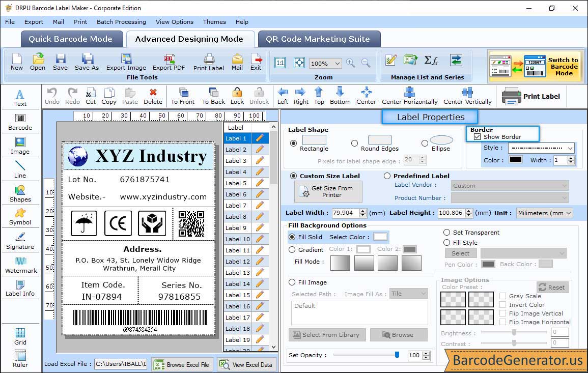Pick border Color black swatch

tap(515, 159)
